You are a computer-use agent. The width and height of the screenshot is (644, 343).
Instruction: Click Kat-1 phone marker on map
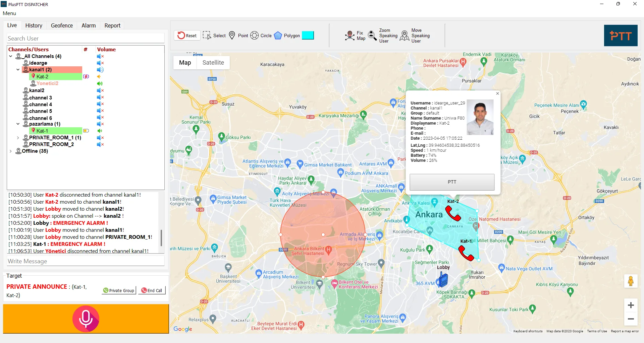[466, 253]
